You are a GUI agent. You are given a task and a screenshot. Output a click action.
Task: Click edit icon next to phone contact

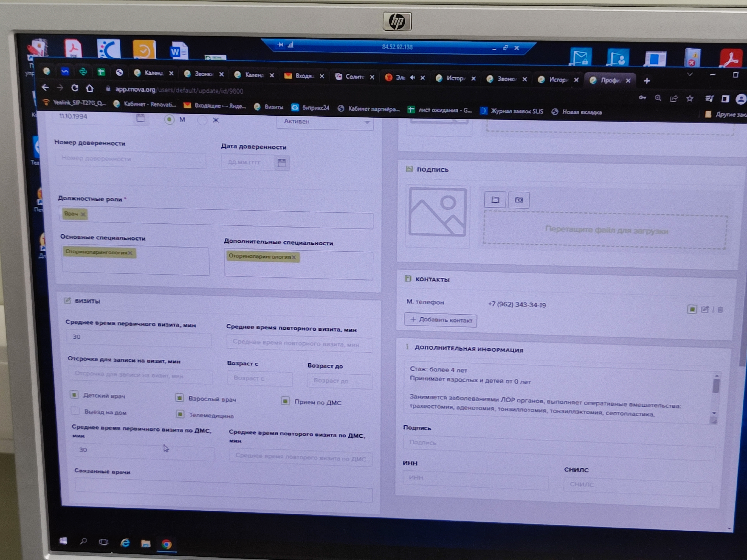click(x=704, y=309)
